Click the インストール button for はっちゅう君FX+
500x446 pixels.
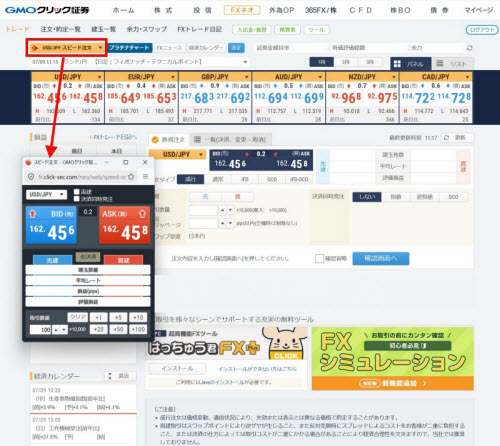177,369
